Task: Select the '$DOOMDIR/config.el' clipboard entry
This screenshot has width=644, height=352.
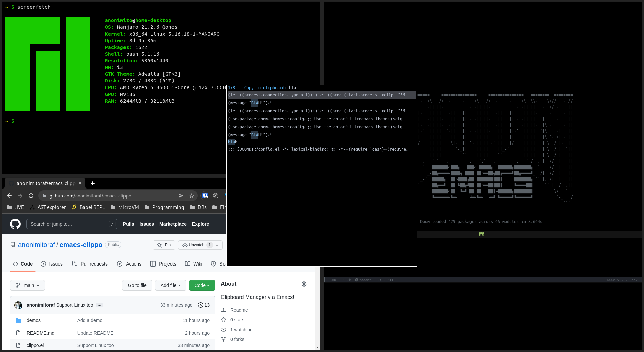Action: tap(321, 149)
